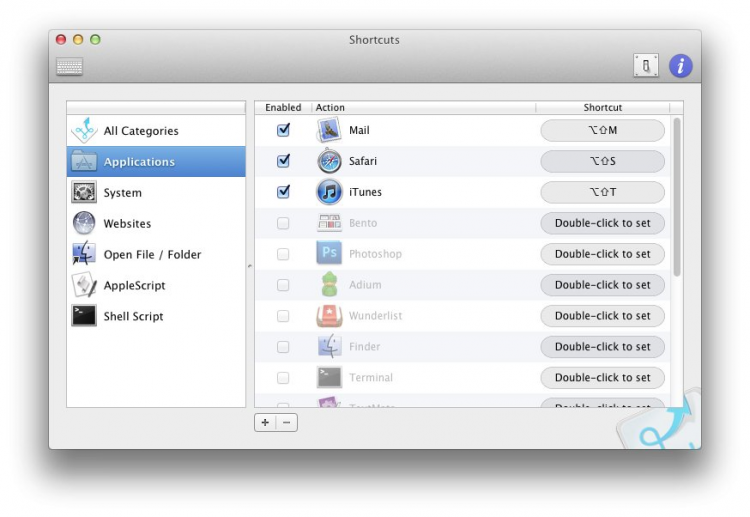Click the Websites globe icon
The height and width of the screenshot is (517, 750).
point(84,223)
